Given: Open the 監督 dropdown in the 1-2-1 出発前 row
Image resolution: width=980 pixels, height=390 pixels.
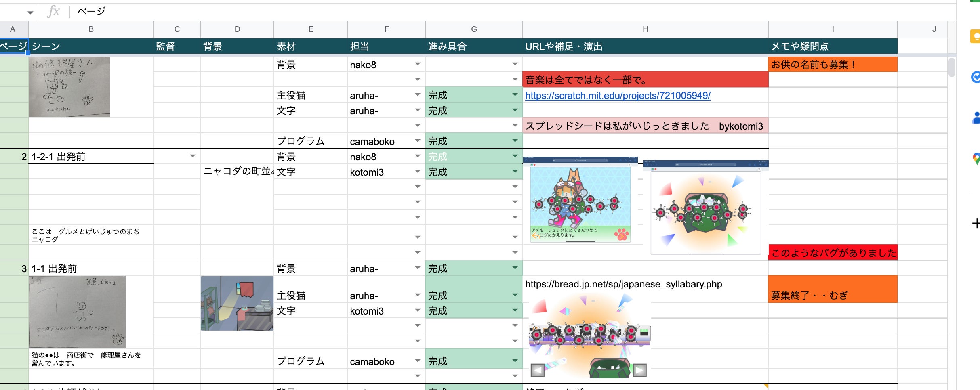Looking at the screenshot, I should [x=193, y=156].
